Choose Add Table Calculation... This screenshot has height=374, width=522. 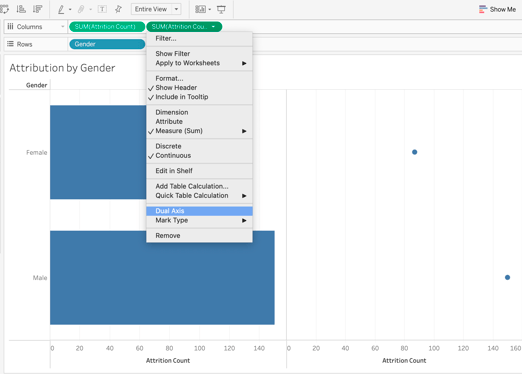199,186
